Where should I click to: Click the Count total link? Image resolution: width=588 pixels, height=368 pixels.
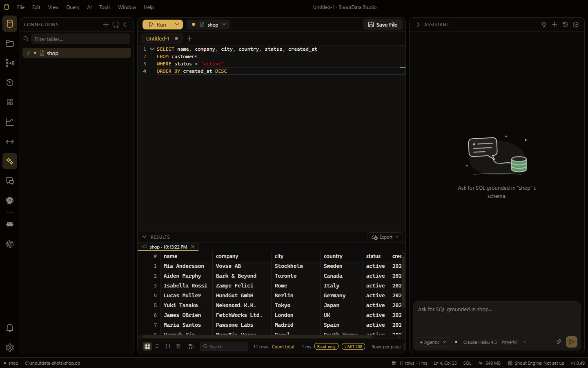tap(283, 347)
